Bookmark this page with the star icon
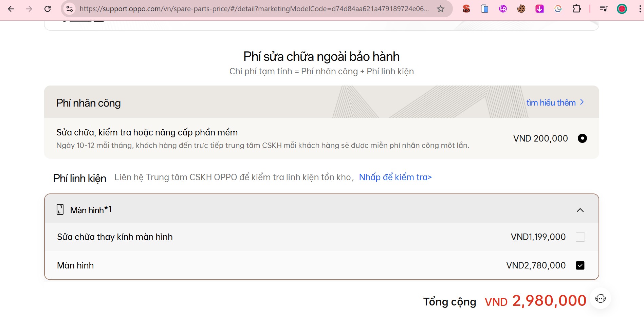Viewport: 644px width, 317px height. tap(441, 9)
